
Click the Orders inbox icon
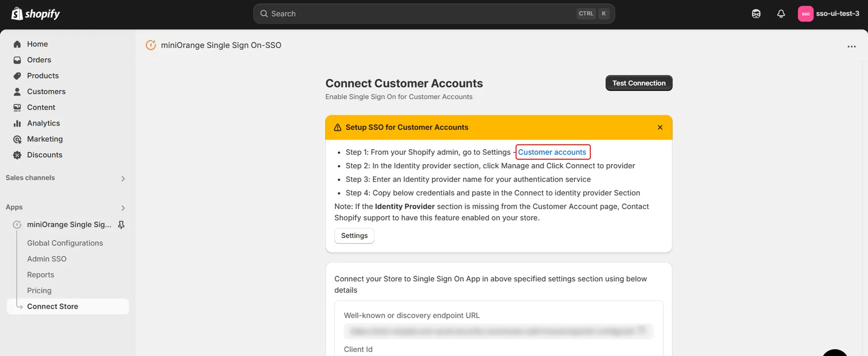[x=17, y=60]
